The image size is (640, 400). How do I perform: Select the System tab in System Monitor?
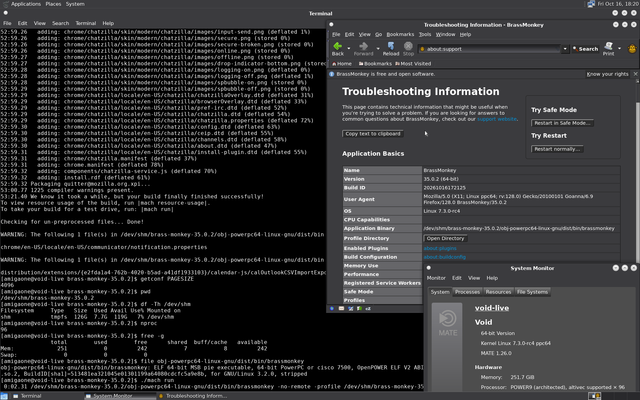[x=440, y=292]
